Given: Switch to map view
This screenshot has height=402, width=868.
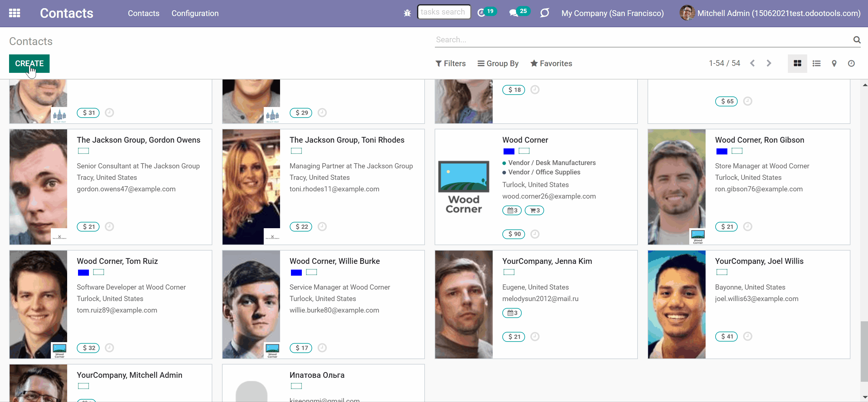Looking at the screenshot, I should tap(834, 63).
